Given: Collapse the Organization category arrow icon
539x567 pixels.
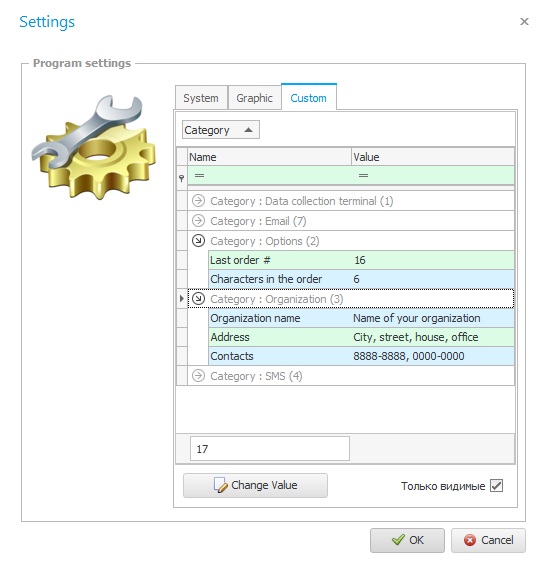Looking at the screenshot, I should (198, 299).
